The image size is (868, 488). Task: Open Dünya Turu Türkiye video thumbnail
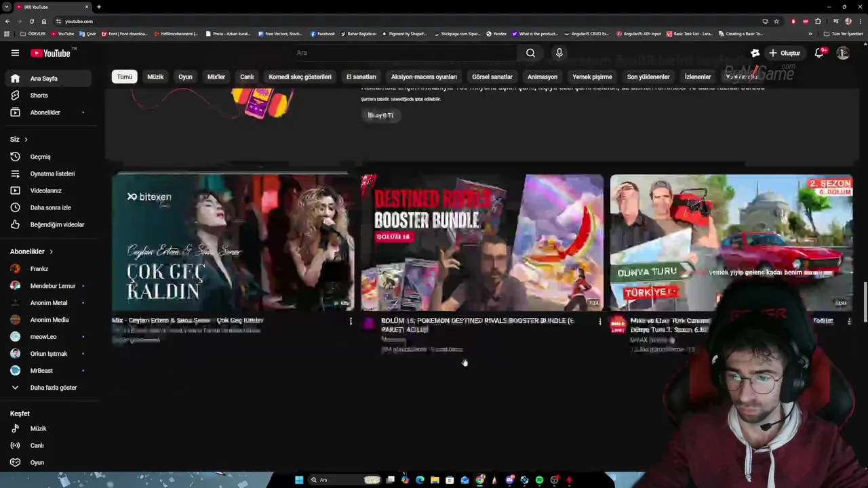pos(731,242)
